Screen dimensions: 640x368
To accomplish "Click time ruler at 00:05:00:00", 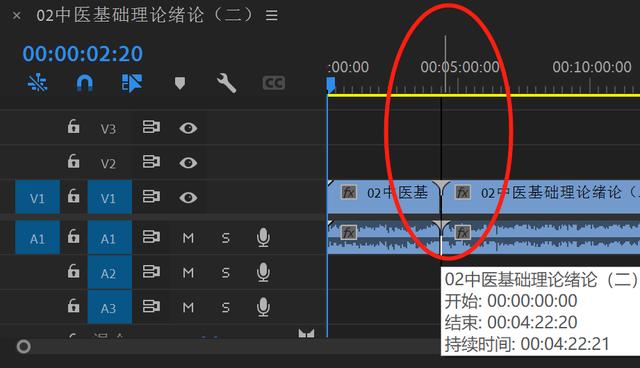I will 459,67.
